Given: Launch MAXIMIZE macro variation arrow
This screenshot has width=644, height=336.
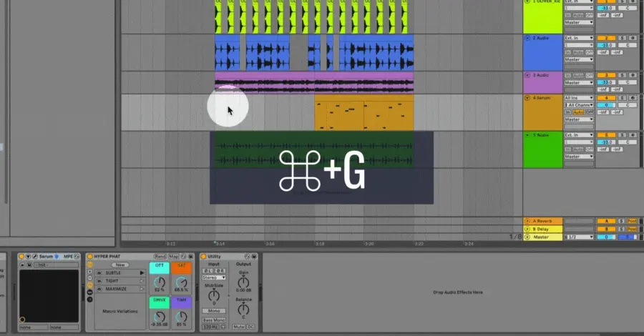Looking at the screenshot, I should [x=142, y=289].
